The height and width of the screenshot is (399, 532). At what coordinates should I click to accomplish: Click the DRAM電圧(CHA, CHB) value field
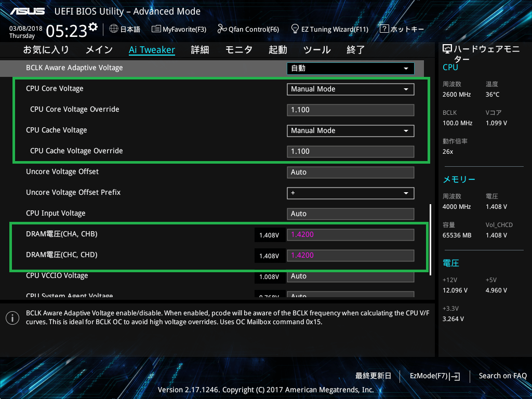[351, 235]
